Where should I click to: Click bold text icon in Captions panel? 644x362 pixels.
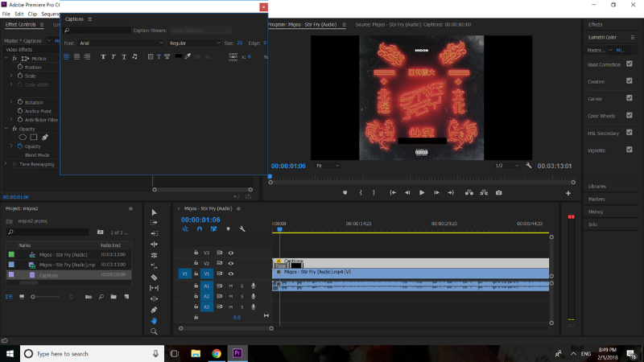102,56
